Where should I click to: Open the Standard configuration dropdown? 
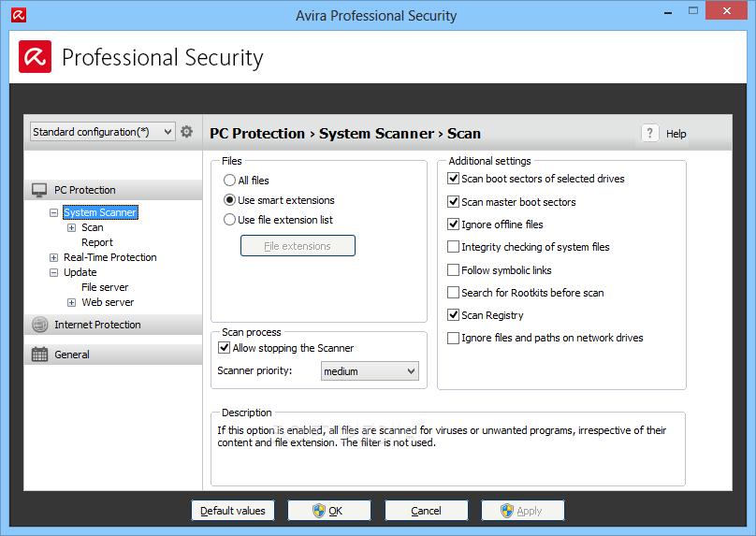[x=102, y=132]
